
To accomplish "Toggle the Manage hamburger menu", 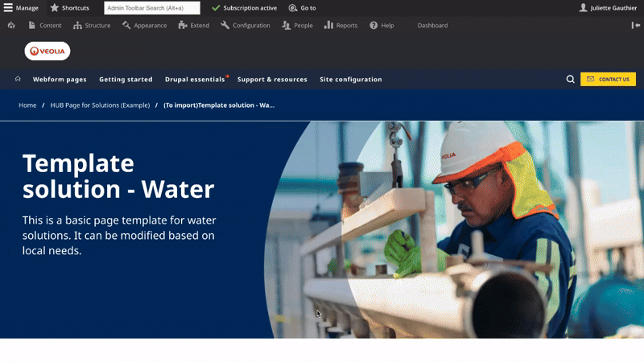I will coord(8,8).
